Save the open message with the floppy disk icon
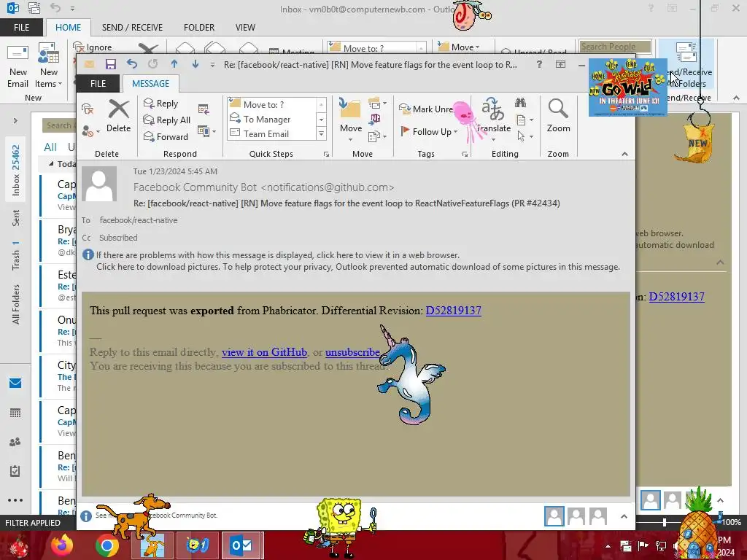Viewport: 747px width, 560px height. pos(111,64)
